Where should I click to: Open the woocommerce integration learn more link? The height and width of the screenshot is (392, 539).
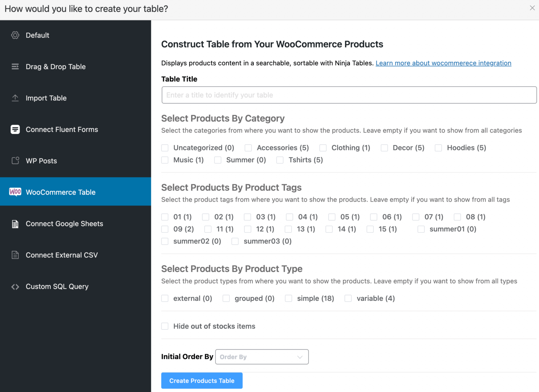coord(443,63)
